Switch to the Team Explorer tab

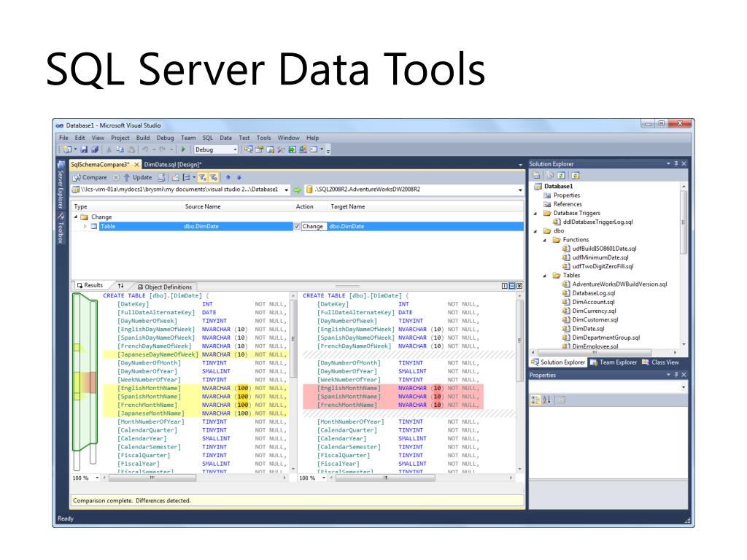pyautogui.click(x=614, y=362)
